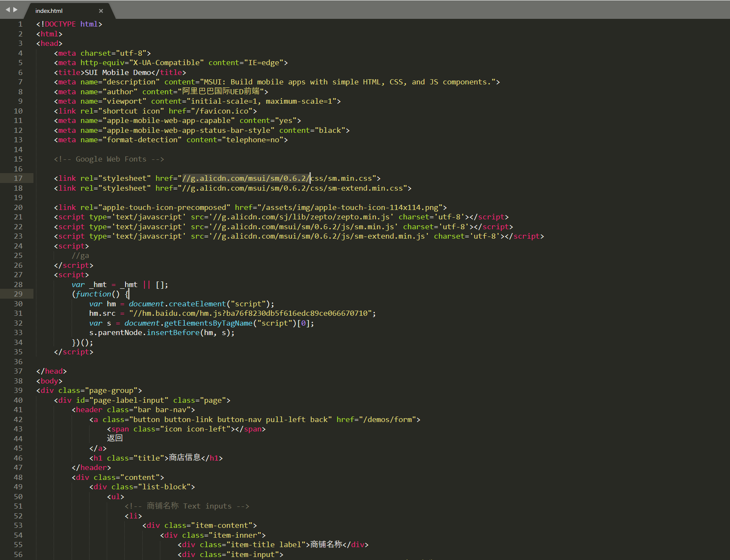Click the li tag on line 52
The image size is (730, 560).
coord(133,516)
